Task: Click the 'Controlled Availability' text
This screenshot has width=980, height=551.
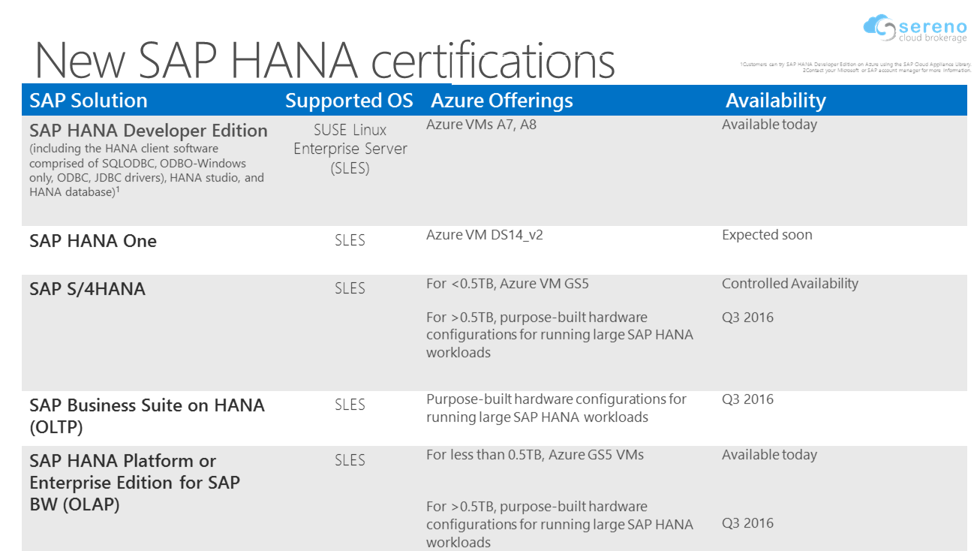Action: [789, 284]
